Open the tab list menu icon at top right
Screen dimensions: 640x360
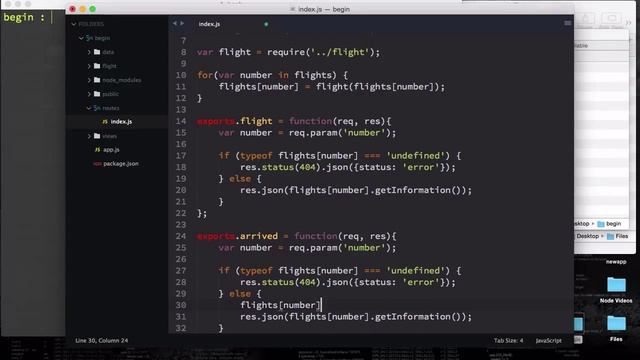click(567, 23)
